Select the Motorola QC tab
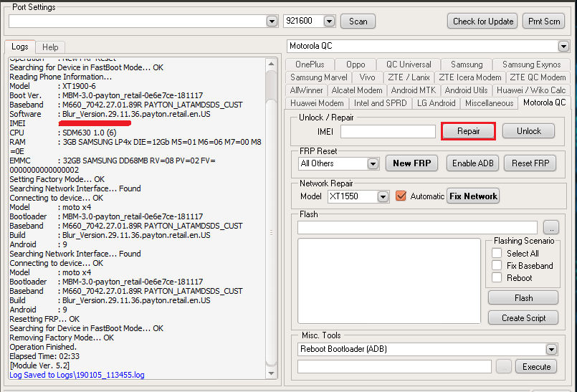The image size is (577, 392). click(x=544, y=102)
